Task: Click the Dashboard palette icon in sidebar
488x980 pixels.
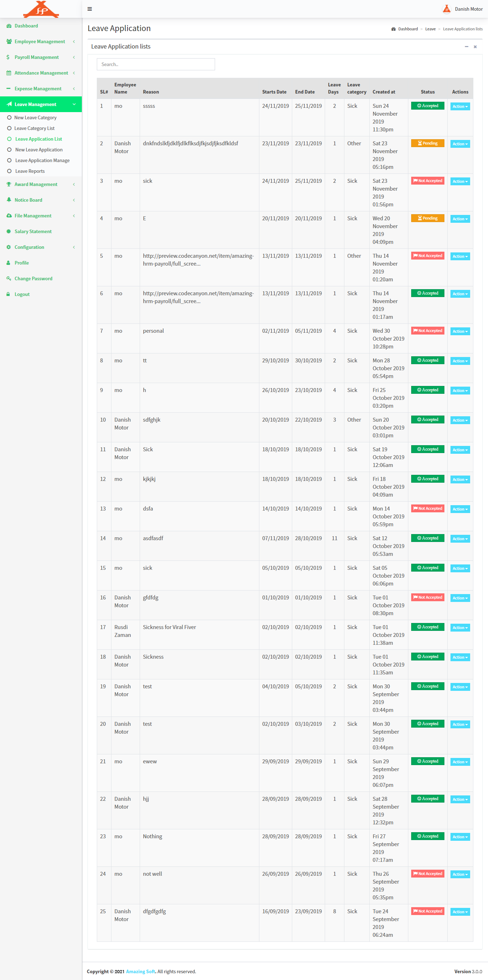Action: coord(9,26)
